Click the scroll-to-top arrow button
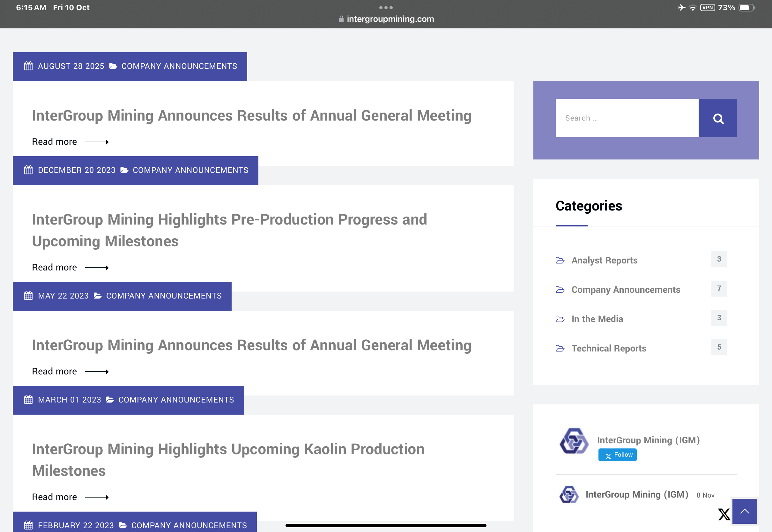This screenshot has width=772, height=532. pyautogui.click(x=744, y=511)
